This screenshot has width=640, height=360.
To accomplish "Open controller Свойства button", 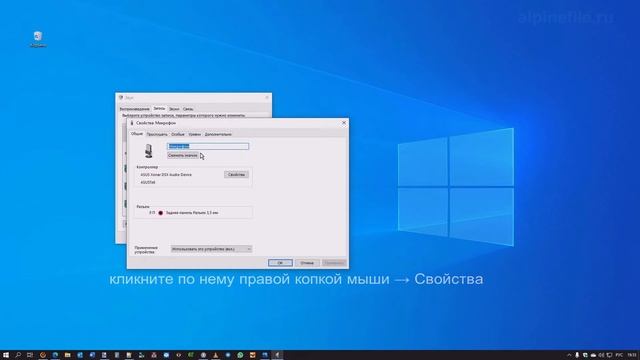I will [x=236, y=175].
